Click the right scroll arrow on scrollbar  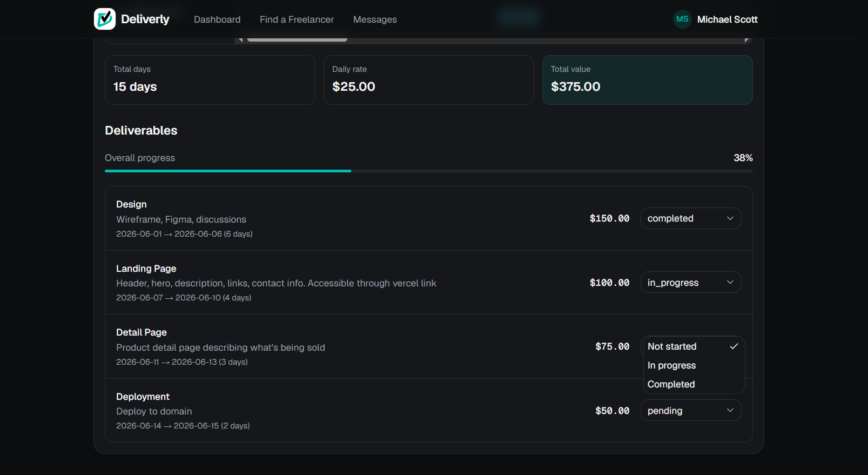tap(746, 39)
